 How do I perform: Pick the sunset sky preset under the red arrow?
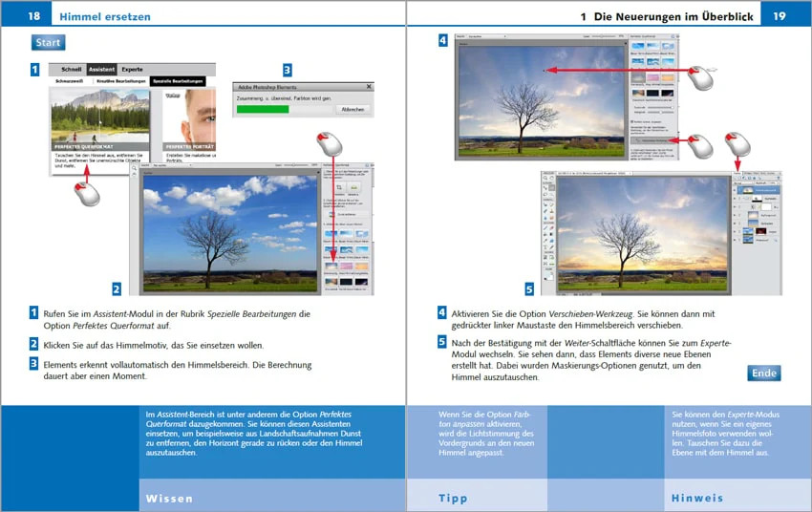(331, 267)
